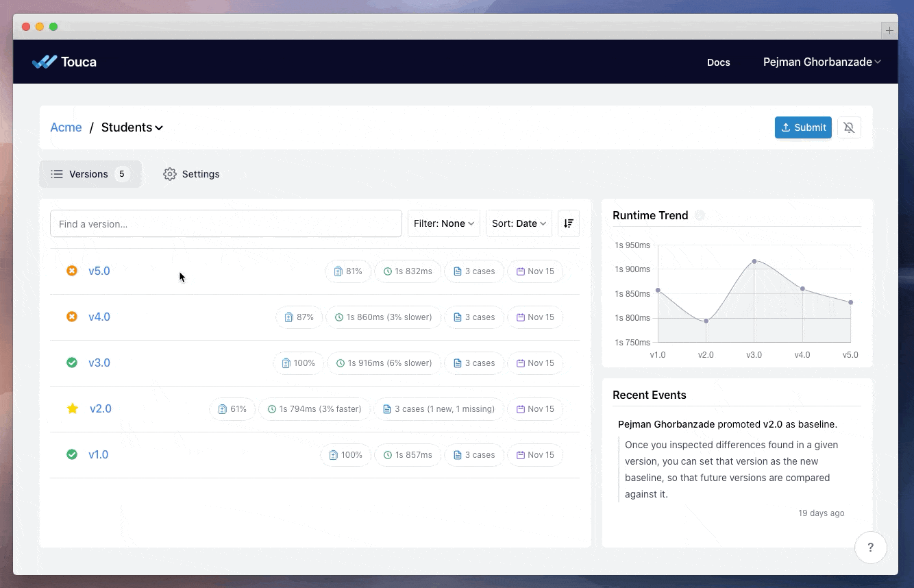This screenshot has width=914, height=588.
Task: Click the info icon beside Runtime Trend
Action: pyautogui.click(x=700, y=215)
